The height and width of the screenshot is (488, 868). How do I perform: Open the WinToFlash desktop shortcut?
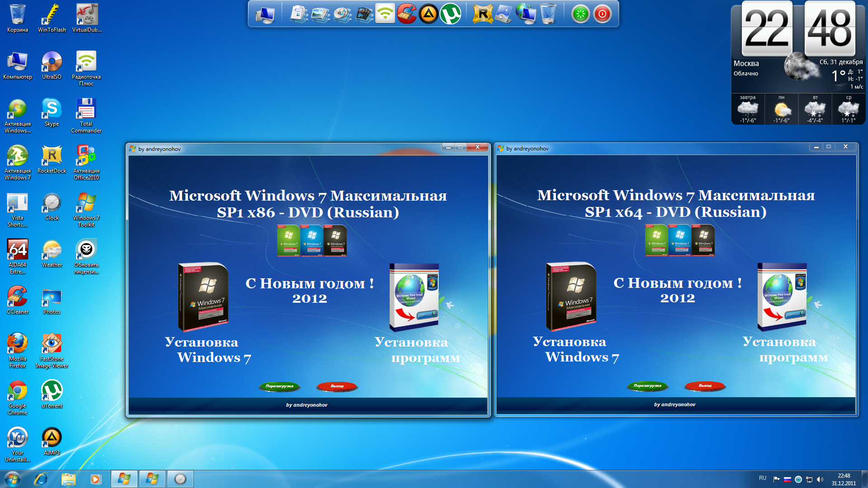coord(52,18)
